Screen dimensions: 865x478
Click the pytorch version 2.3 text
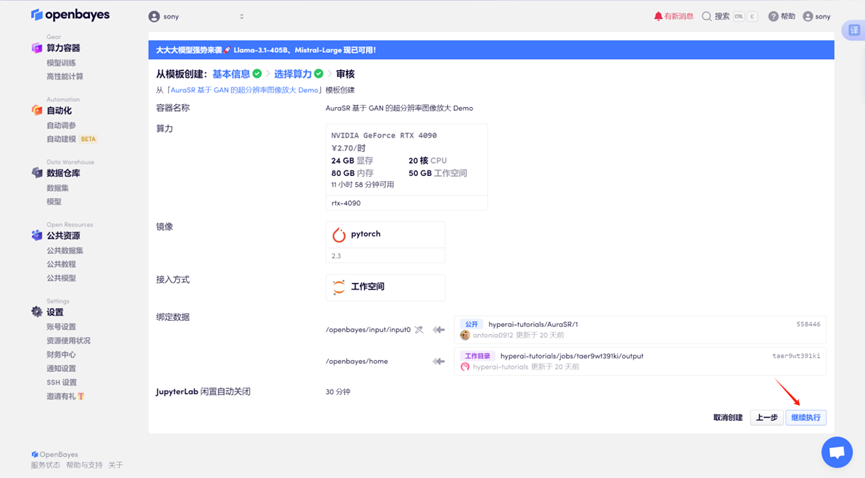click(x=336, y=256)
